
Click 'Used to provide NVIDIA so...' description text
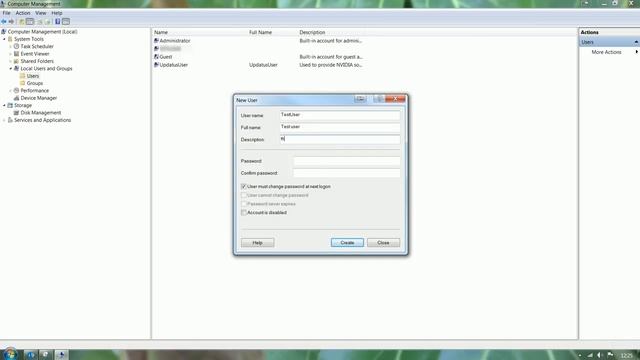click(331, 64)
